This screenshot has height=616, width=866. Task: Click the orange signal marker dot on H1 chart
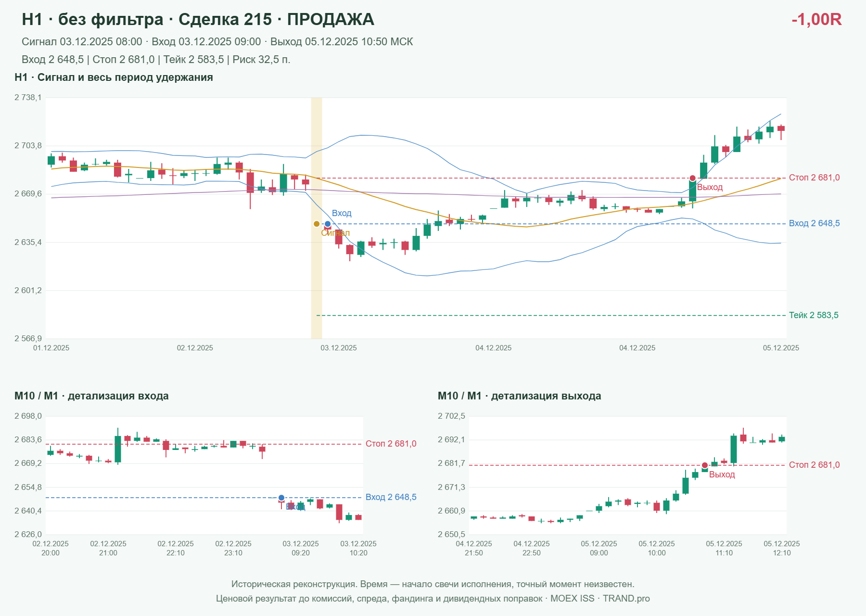pyautogui.click(x=317, y=224)
